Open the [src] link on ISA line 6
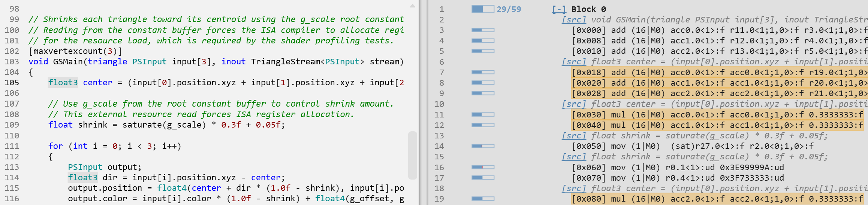The height and width of the screenshot is (205, 868). [x=573, y=61]
